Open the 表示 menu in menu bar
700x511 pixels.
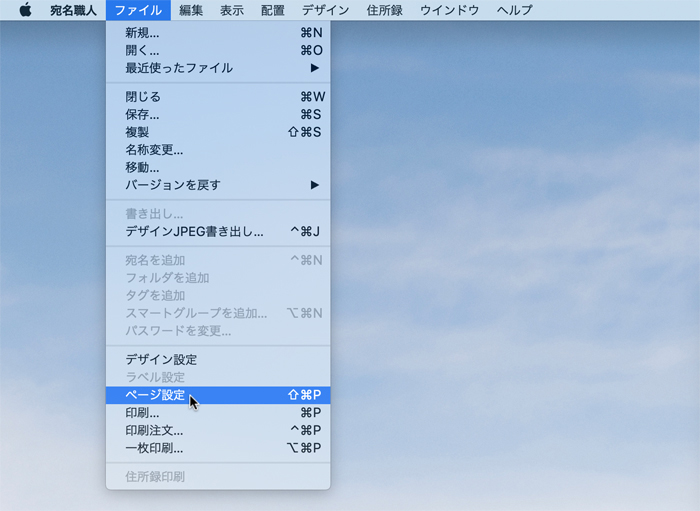[x=232, y=10]
